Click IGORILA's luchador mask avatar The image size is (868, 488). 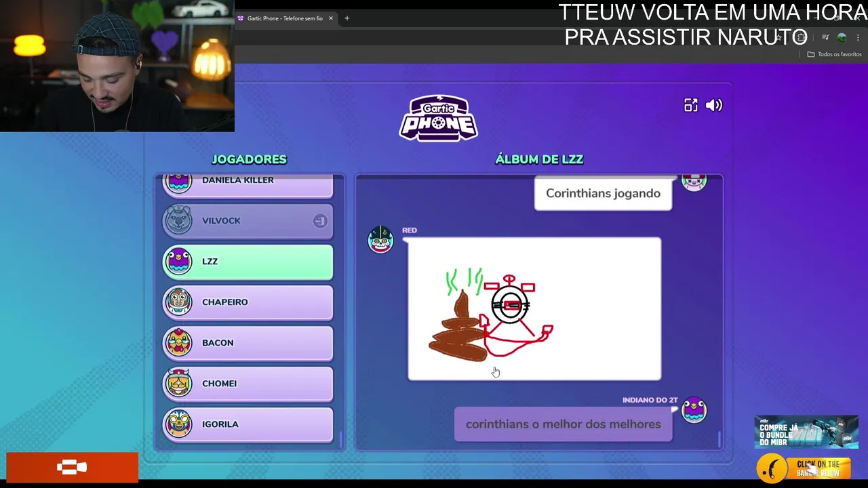click(179, 424)
